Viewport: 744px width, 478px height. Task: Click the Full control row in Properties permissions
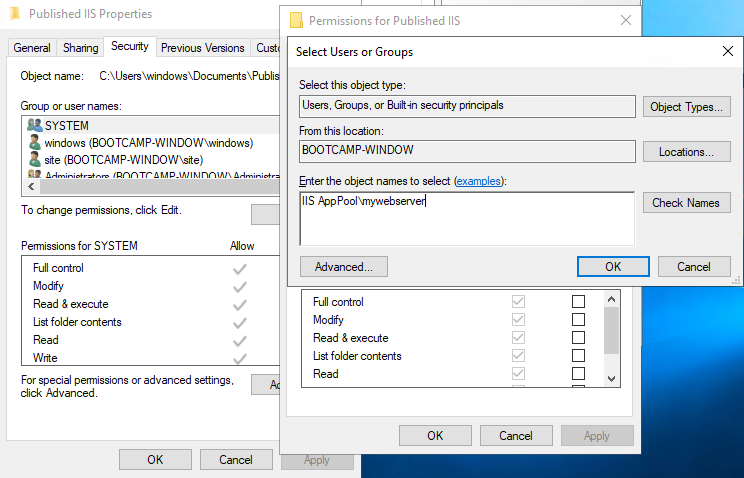151,268
